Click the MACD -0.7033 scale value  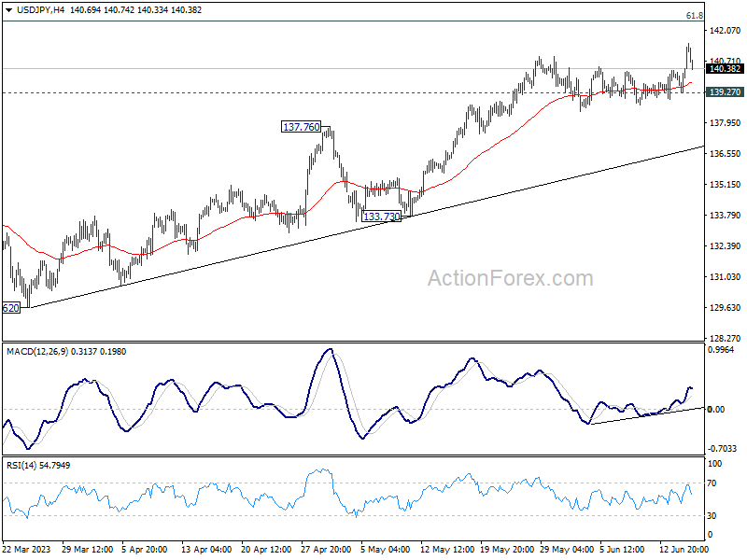pyautogui.click(x=722, y=449)
